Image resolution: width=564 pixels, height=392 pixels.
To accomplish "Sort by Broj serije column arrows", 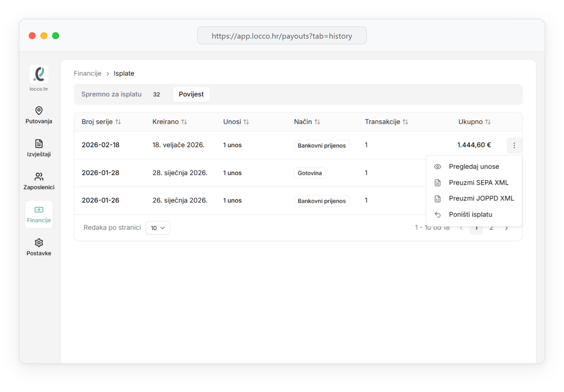I will [x=118, y=122].
